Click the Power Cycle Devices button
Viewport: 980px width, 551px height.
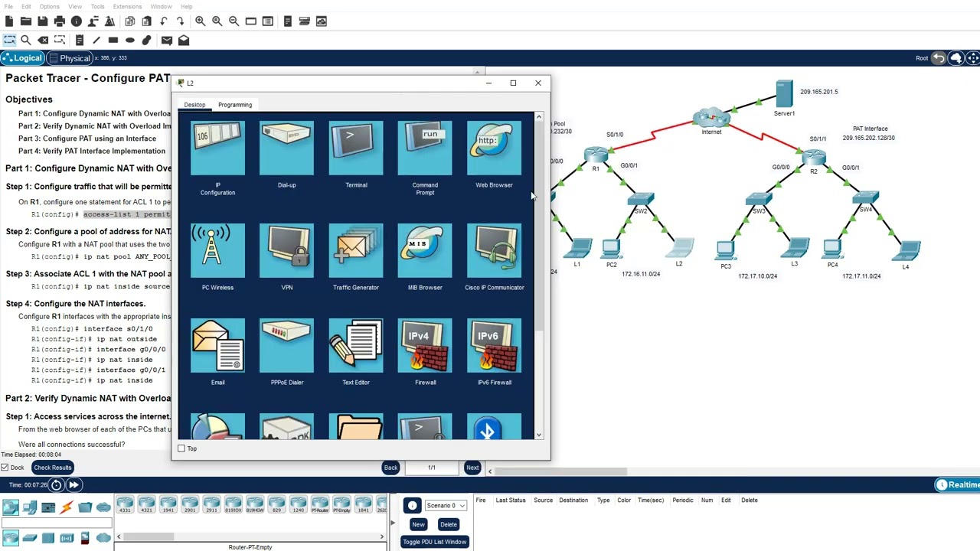pyautogui.click(x=56, y=484)
